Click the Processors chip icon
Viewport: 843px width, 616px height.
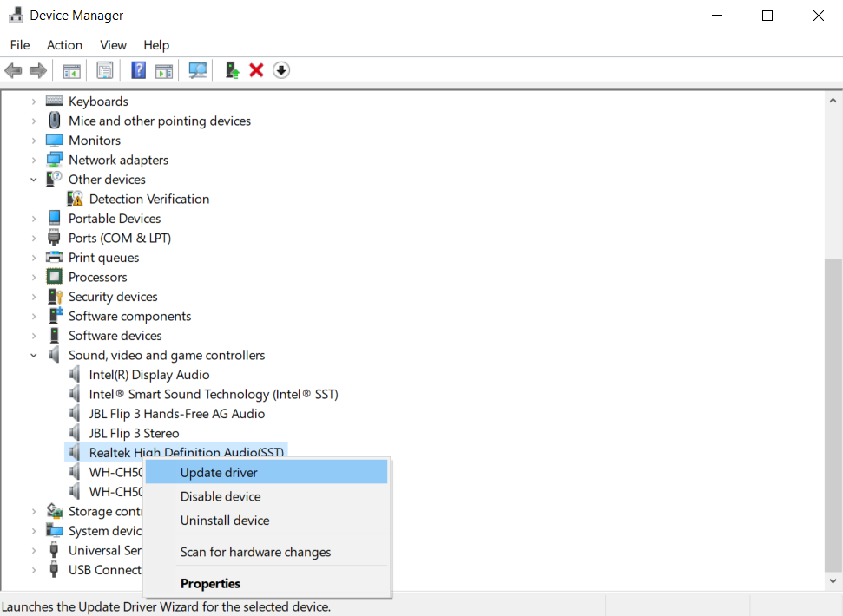[55, 277]
